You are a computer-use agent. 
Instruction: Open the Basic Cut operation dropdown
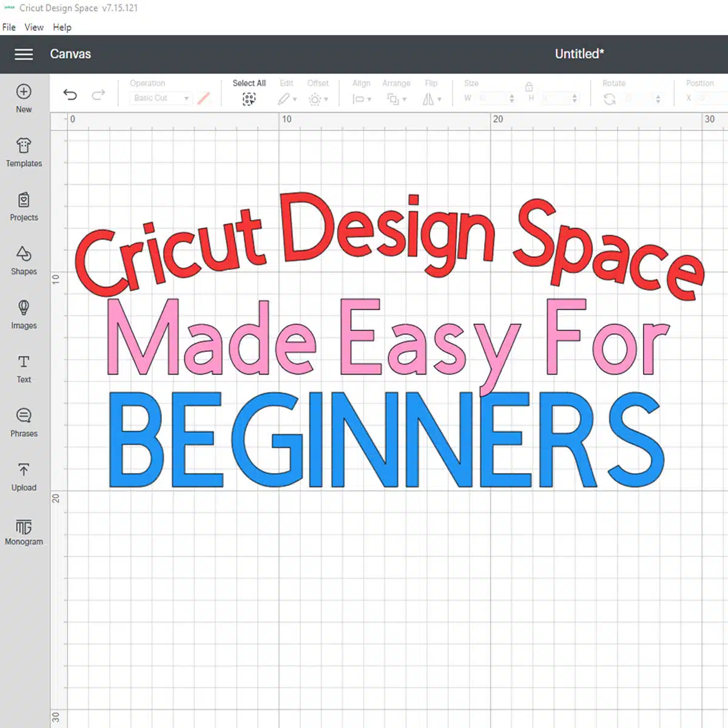pyautogui.click(x=160, y=98)
